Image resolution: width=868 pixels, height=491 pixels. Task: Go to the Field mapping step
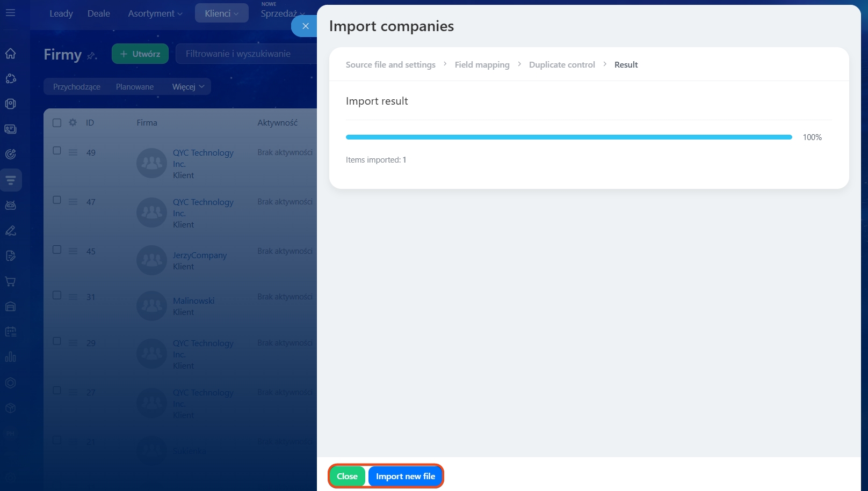(x=482, y=64)
